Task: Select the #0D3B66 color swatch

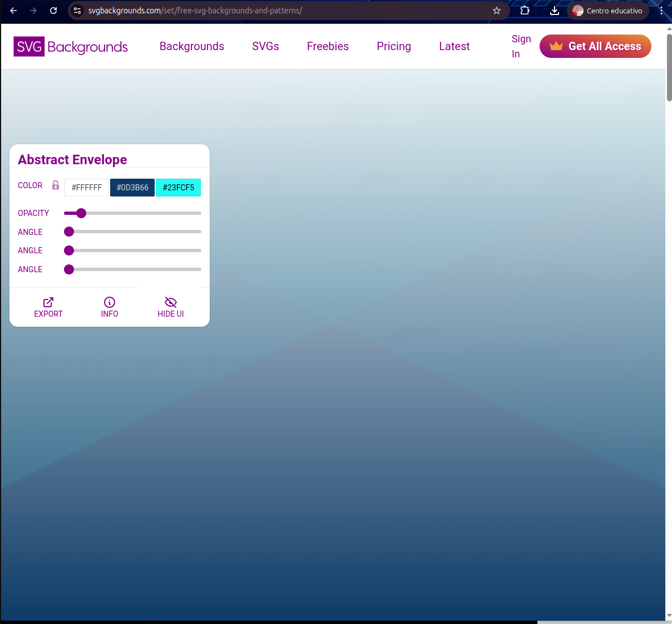Action: [132, 188]
